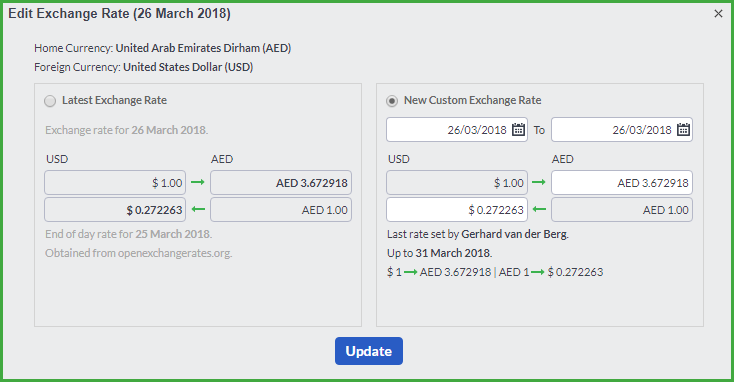
Task: Click the custom $ 1.00 USD field
Action: (457, 183)
